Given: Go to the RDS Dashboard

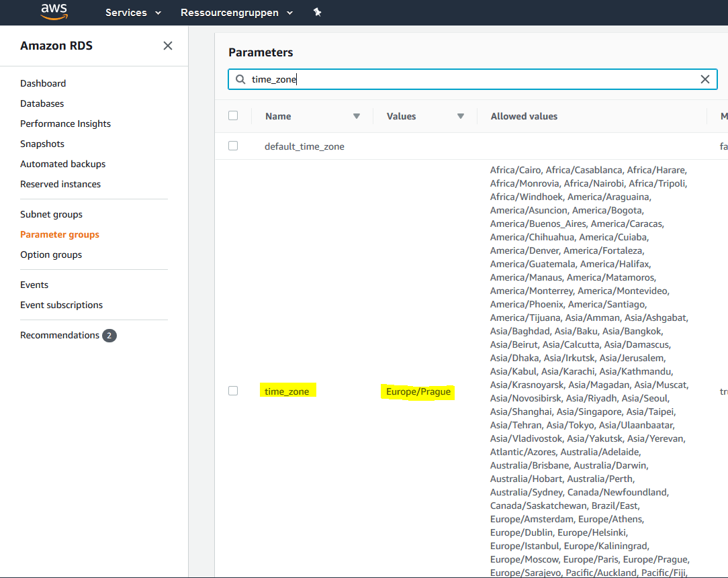Looking at the screenshot, I should point(43,83).
